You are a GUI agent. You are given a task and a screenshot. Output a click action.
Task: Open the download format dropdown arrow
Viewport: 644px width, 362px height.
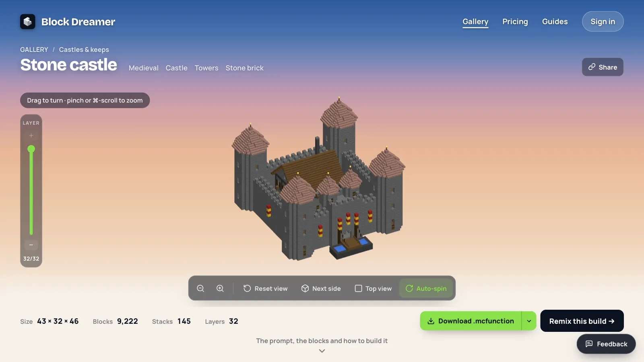pyautogui.click(x=529, y=321)
